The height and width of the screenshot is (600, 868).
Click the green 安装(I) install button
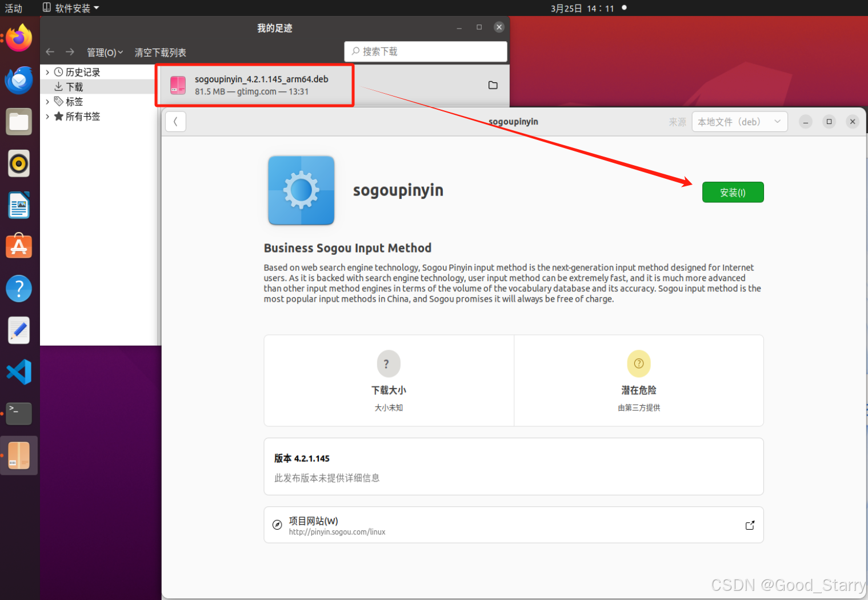(x=733, y=193)
